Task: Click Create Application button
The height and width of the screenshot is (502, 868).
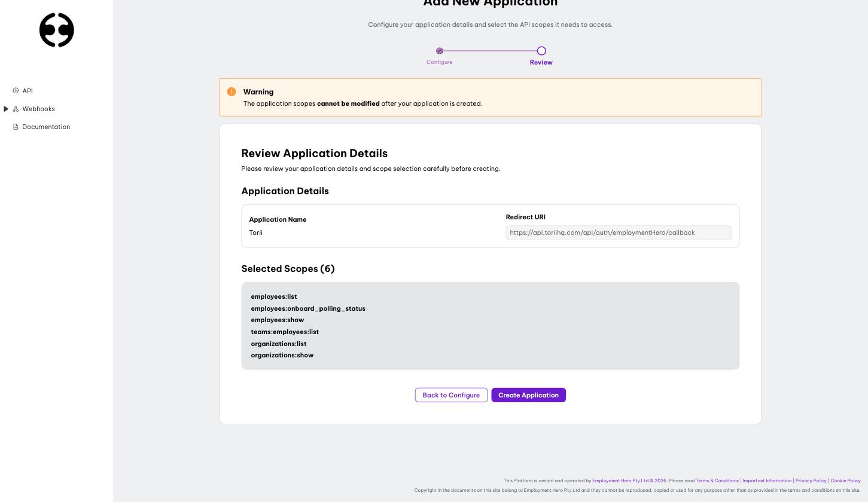Action: [x=529, y=395]
